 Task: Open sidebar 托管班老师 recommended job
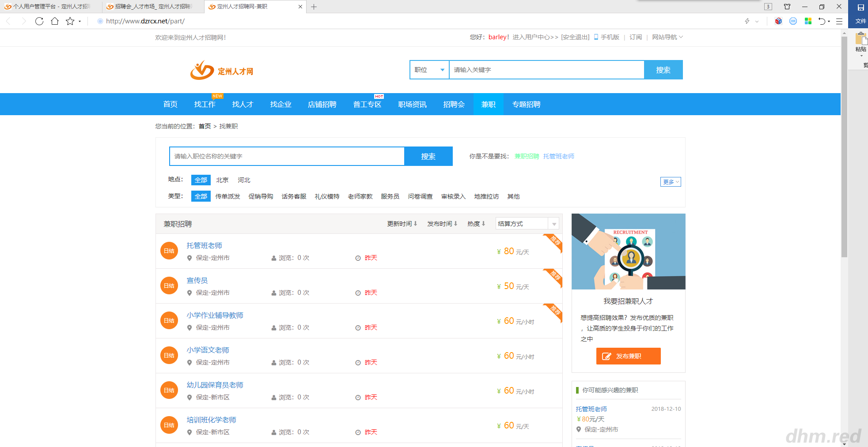tap(591, 409)
